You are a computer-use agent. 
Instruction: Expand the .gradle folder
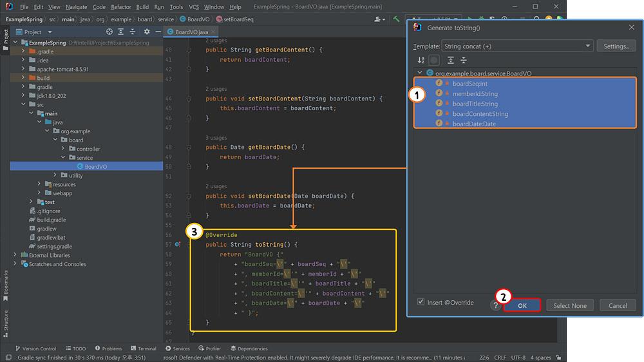point(24,52)
